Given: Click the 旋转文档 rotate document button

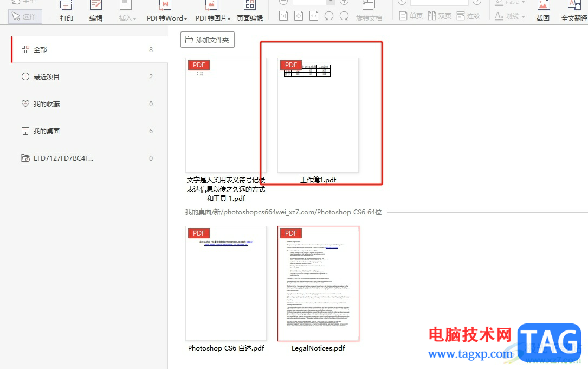Looking at the screenshot, I should tap(369, 11).
